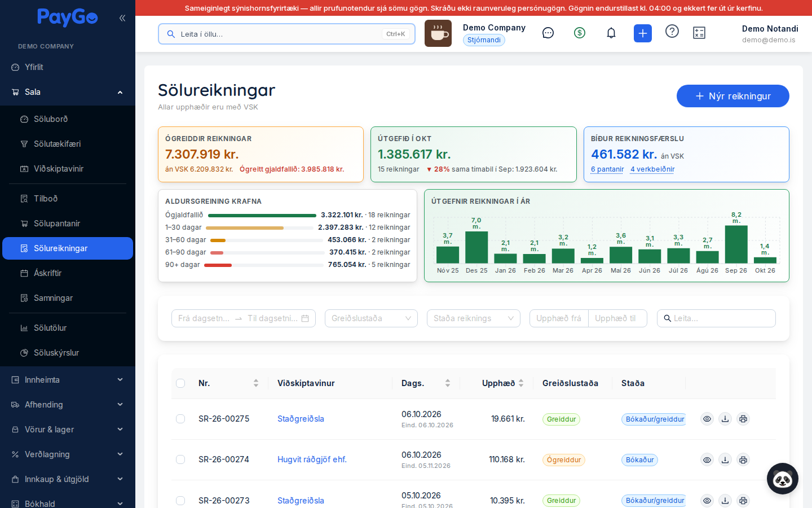Open the help question mark icon

coord(672,32)
